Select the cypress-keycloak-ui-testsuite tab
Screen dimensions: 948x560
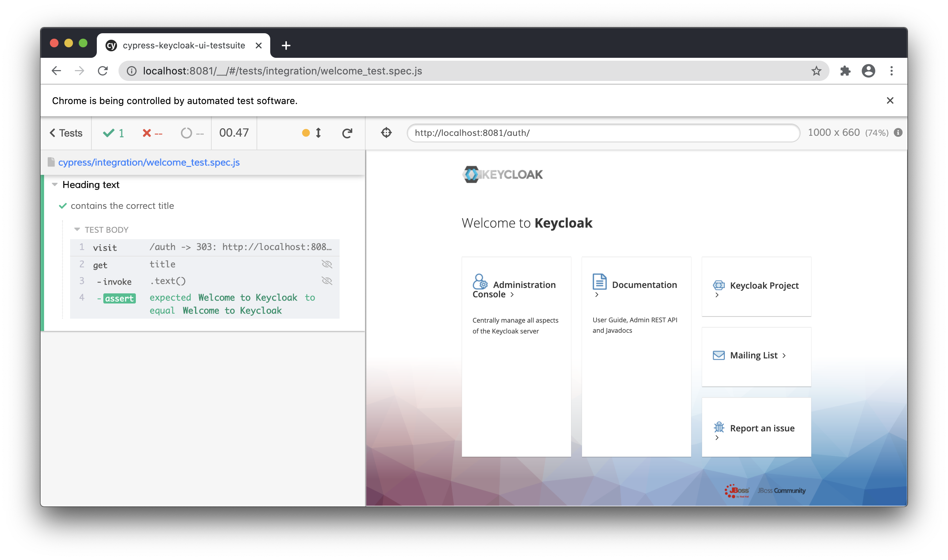coord(183,46)
